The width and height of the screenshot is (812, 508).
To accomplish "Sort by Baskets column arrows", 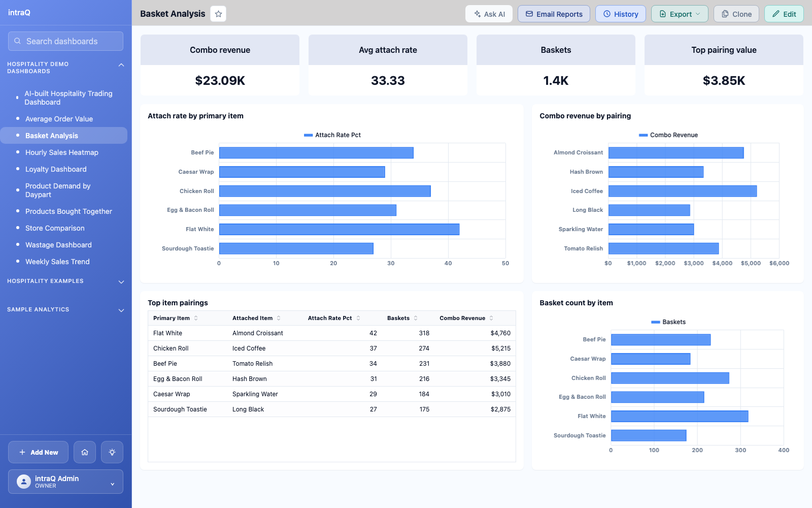I will (416, 318).
